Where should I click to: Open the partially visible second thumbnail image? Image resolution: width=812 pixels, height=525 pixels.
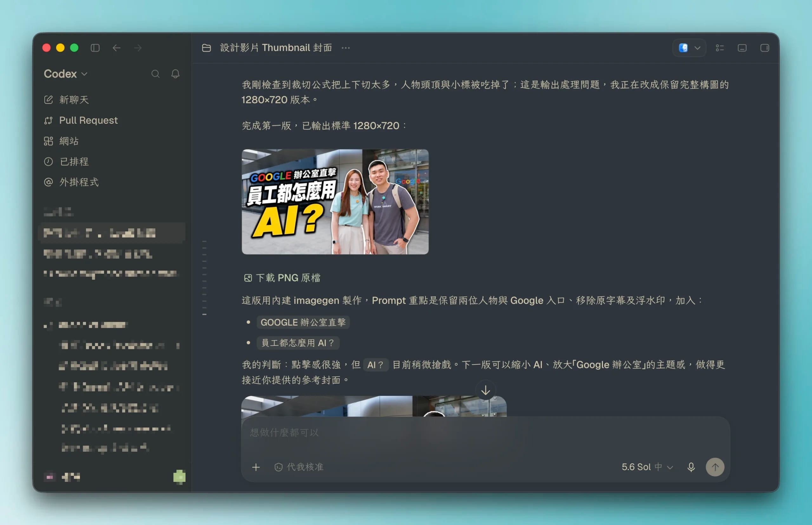click(x=374, y=406)
